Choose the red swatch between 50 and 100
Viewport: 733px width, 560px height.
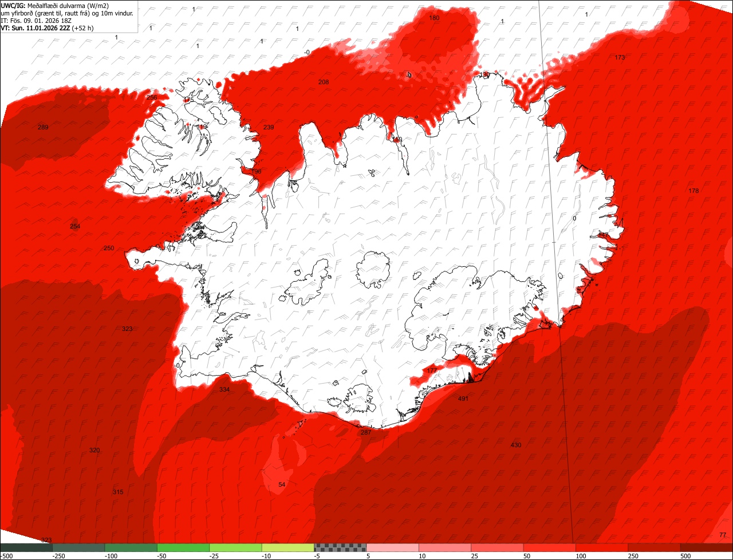tap(550, 547)
